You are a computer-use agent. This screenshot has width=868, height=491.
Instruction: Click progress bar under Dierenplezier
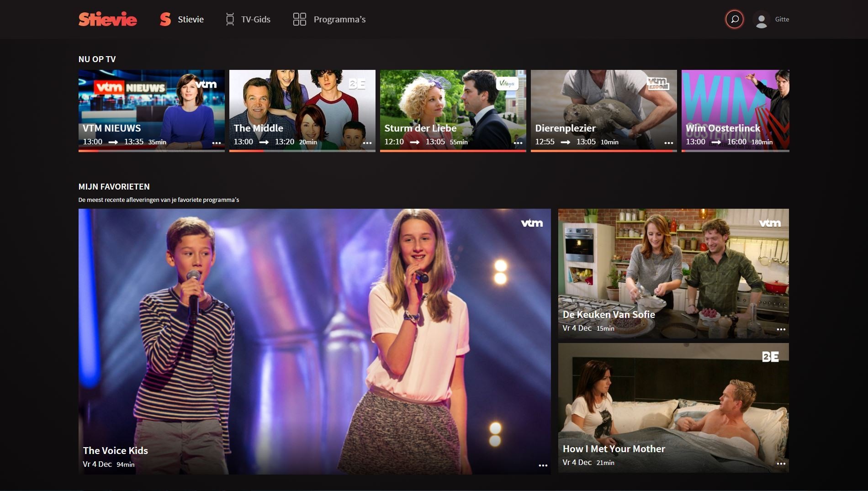click(604, 151)
